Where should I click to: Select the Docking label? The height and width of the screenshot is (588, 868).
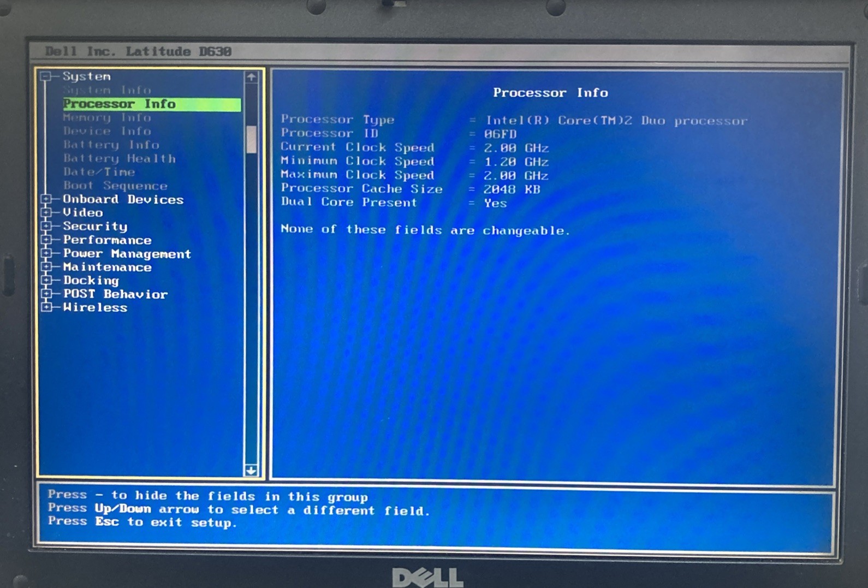click(x=91, y=281)
